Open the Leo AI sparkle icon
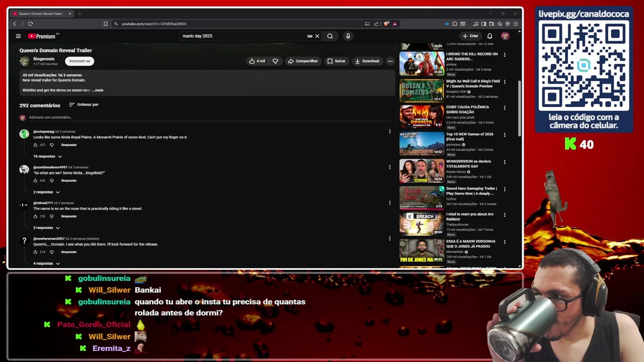This screenshot has width=644, height=362. pos(500,24)
